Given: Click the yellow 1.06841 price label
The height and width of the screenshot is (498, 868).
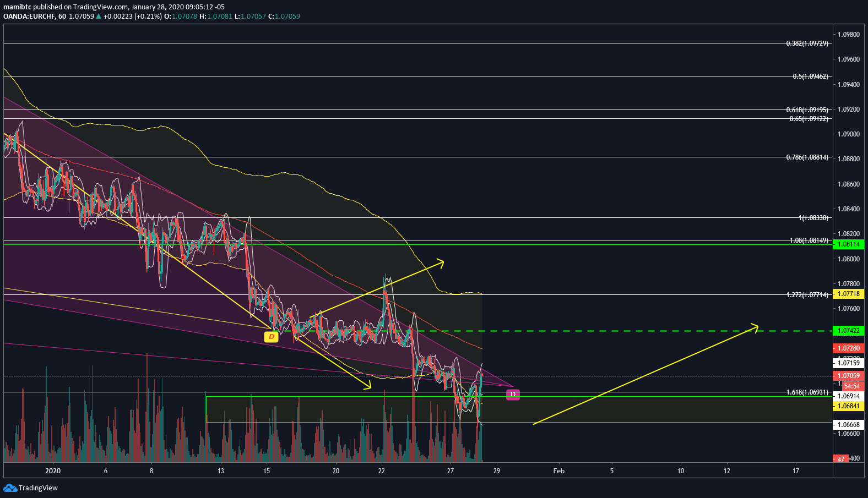Looking at the screenshot, I should [849, 406].
